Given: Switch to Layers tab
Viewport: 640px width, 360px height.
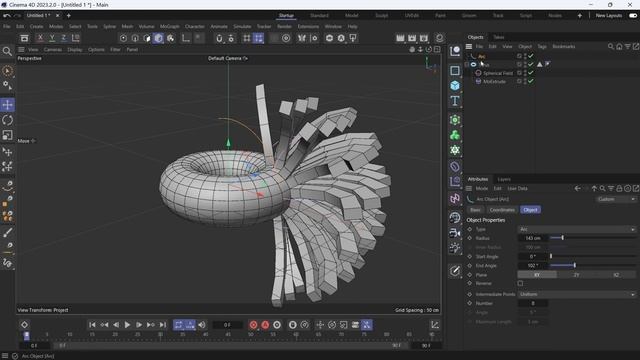Looking at the screenshot, I should 504,179.
